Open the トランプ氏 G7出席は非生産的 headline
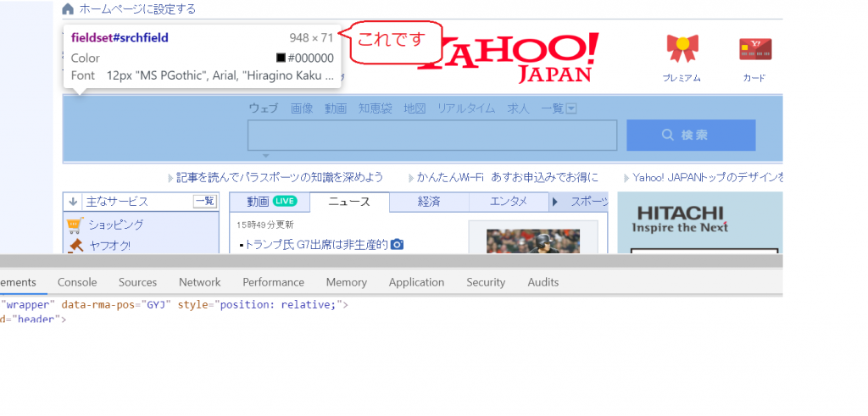 click(315, 244)
